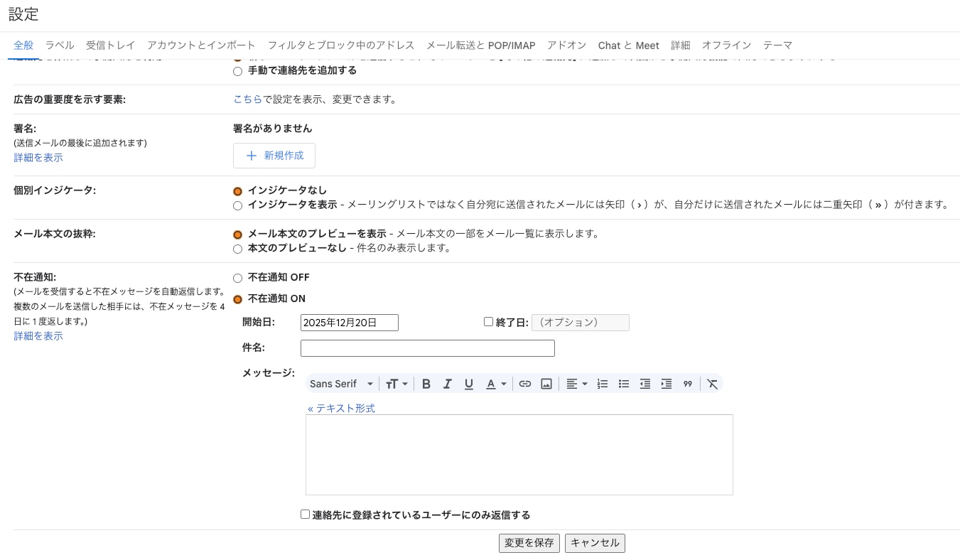
Task: Open the text alignment dropdown
Action: [x=576, y=383]
